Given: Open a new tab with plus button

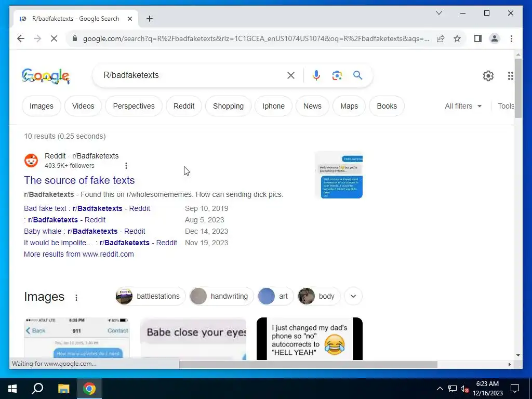Looking at the screenshot, I should coord(149,19).
